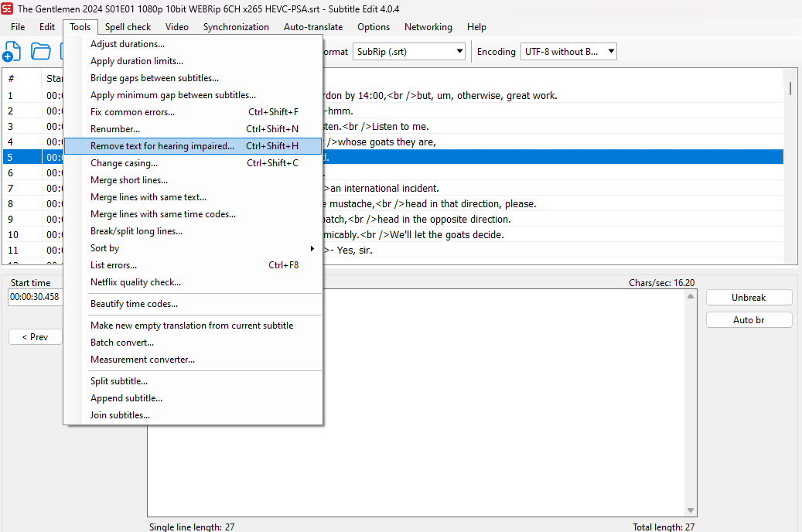Select Make new empty translation from current subtitle
This screenshot has width=802, height=532.
(x=193, y=326)
